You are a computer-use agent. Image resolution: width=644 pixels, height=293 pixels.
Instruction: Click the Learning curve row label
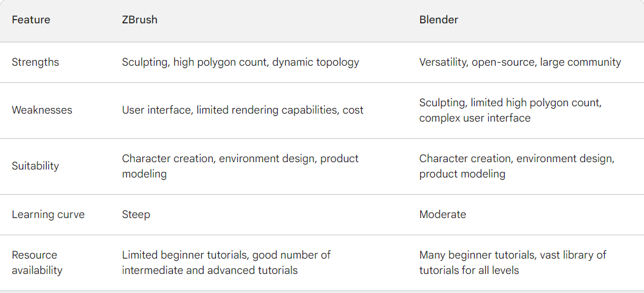pyautogui.click(x=48, y=214)
